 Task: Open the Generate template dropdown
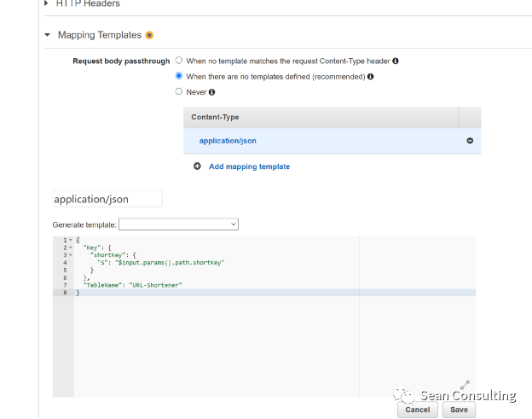click(x=178, y=224)
